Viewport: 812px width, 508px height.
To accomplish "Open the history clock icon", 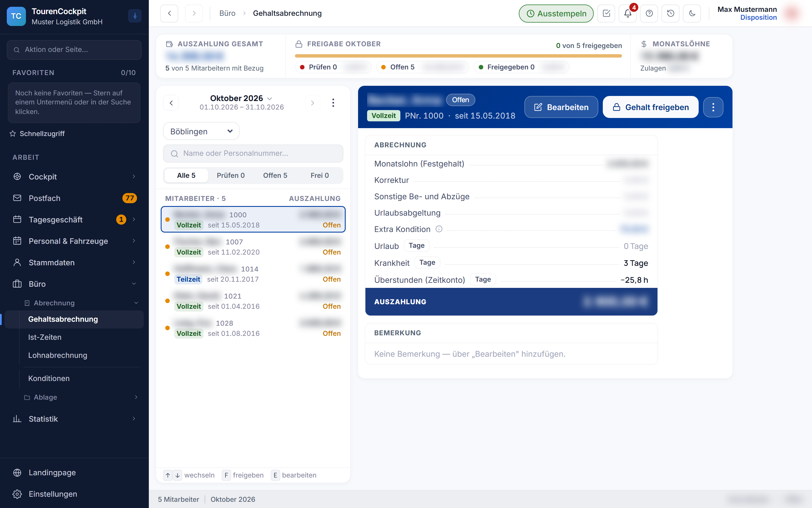I will [670, 14].
